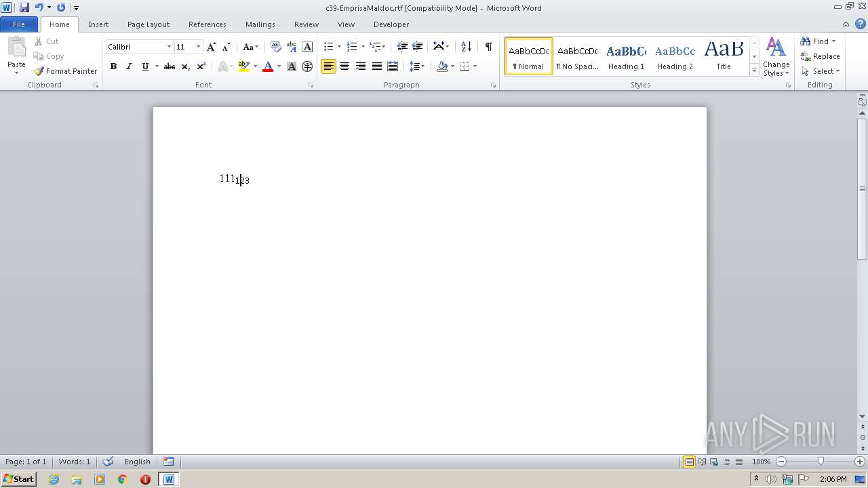Save document via Quick Access toolbar

(x=24, y=7)
